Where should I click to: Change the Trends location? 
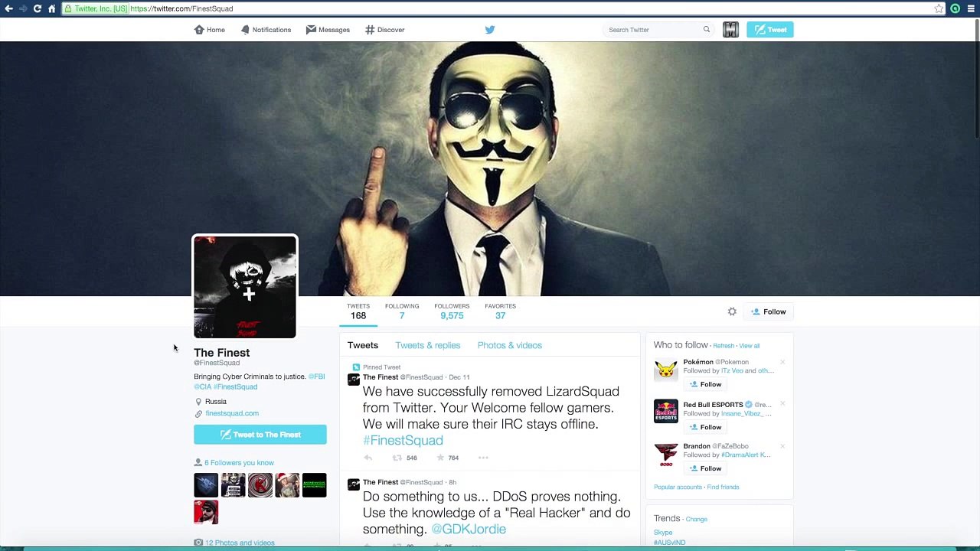pyautogui.click(x=697, y=519)
